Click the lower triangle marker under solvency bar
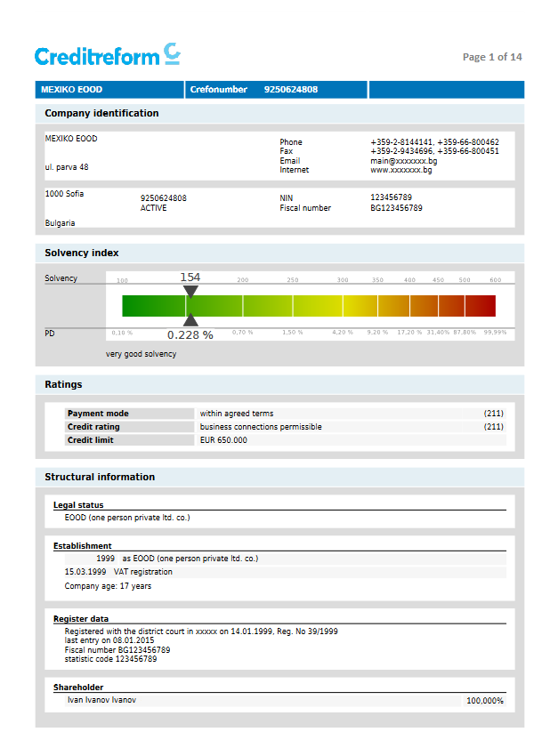 190,319
